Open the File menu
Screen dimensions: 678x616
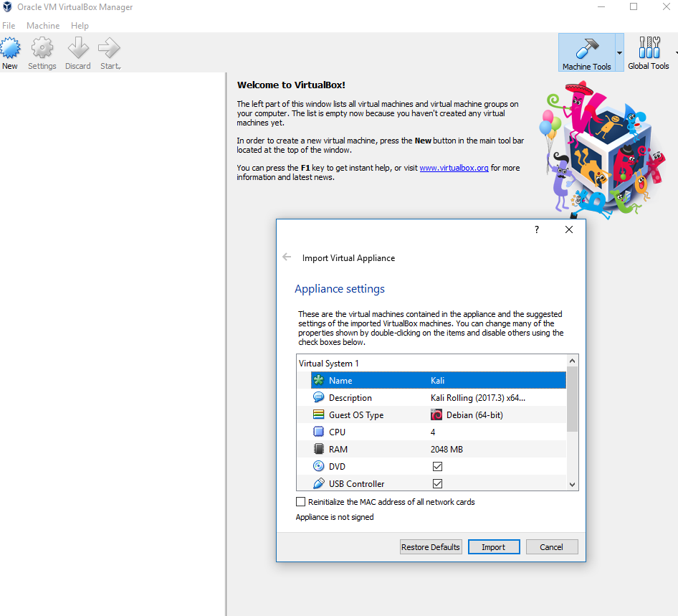(9, 26)
